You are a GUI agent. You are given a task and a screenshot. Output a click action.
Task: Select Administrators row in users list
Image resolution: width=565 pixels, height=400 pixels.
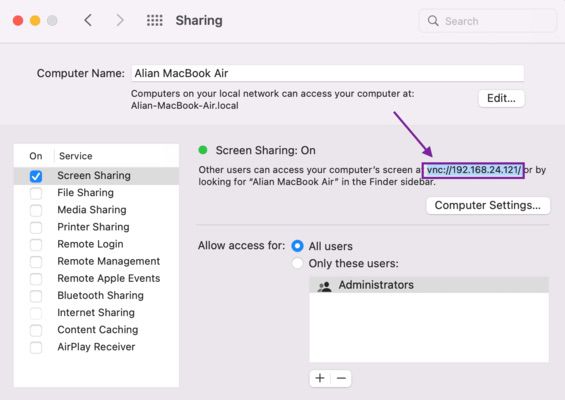(429, 285)
